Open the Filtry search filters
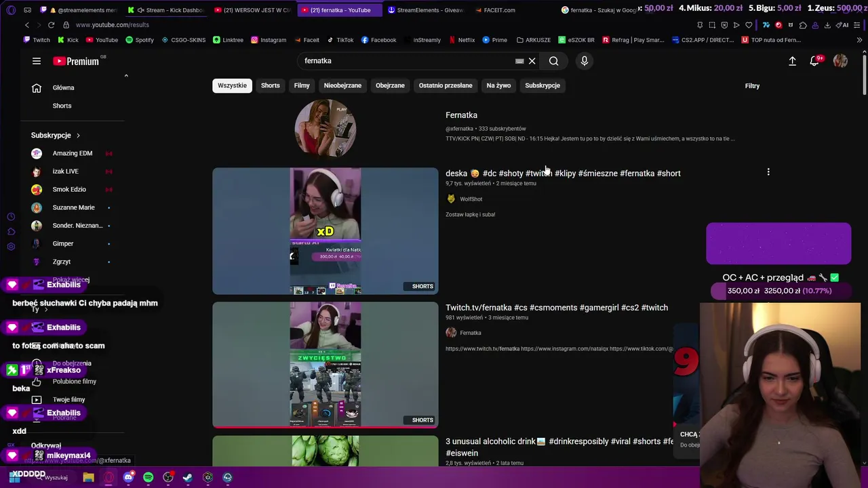The width and height of the screenshot is (868, 488). click(752, 86)
